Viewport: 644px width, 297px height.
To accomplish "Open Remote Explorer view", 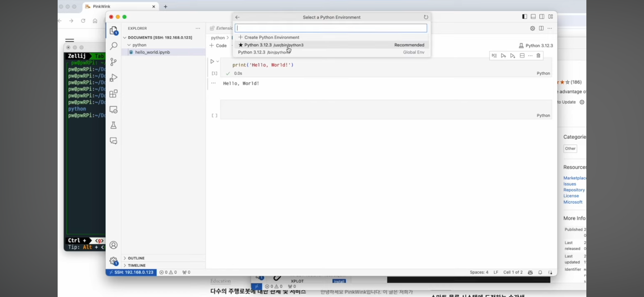I will coord(113,110).
